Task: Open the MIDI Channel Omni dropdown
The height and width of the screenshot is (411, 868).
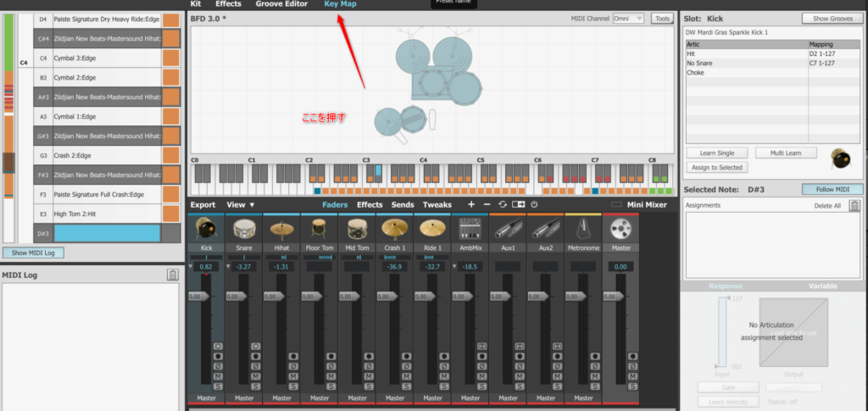Action: [628, 18]
